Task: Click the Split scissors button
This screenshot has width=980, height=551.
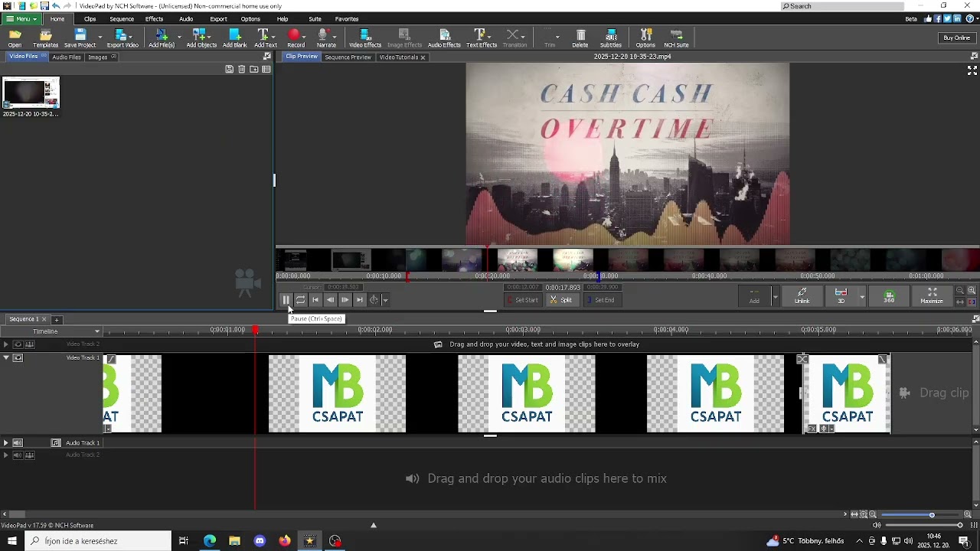Action: tap(561, 300)
